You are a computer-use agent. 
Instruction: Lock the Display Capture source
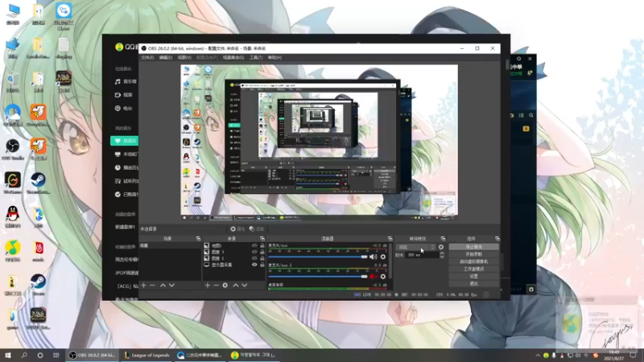click(262, 265)
